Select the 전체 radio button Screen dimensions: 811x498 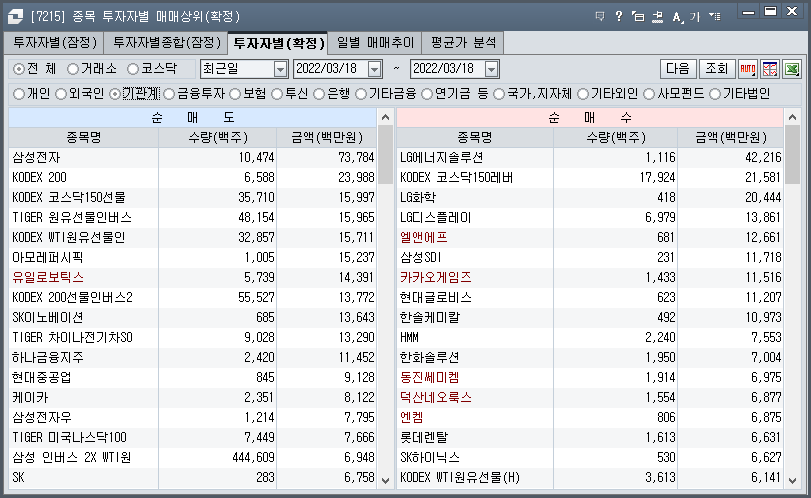[x=19, y=69]
